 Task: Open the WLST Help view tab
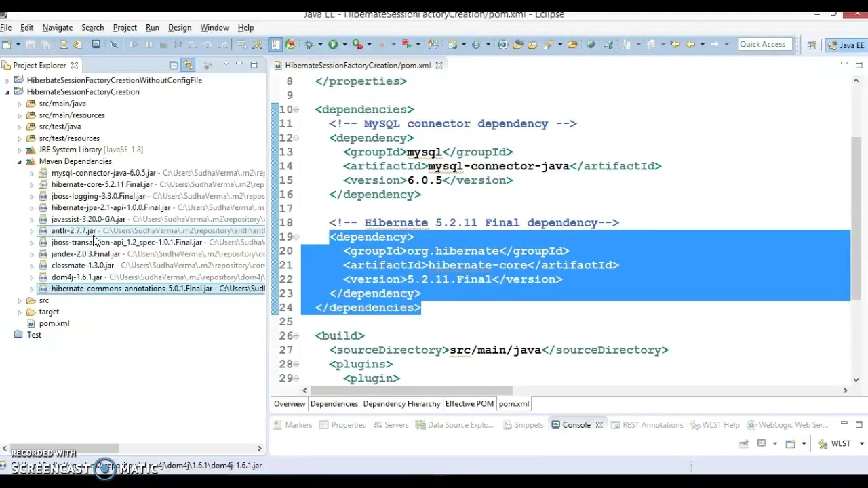pyautogui.click(x=715, y=425)
